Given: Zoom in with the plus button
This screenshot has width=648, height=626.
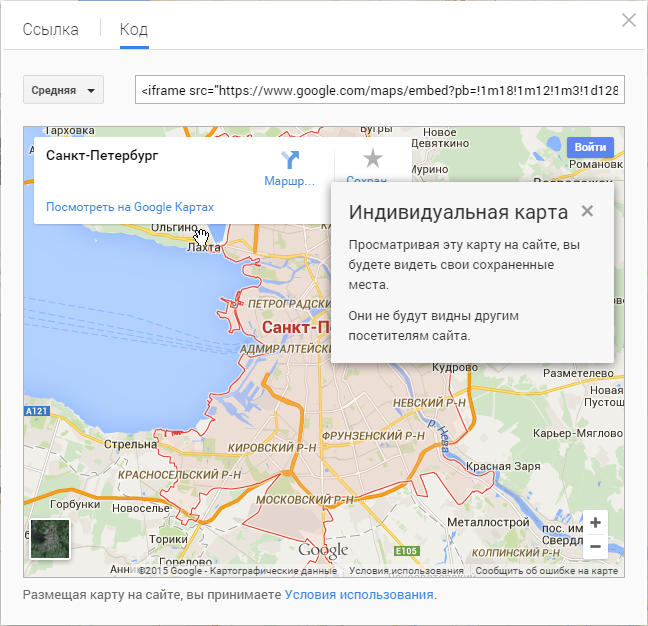Looking at the screenshot, I should (x=595, y=523).
